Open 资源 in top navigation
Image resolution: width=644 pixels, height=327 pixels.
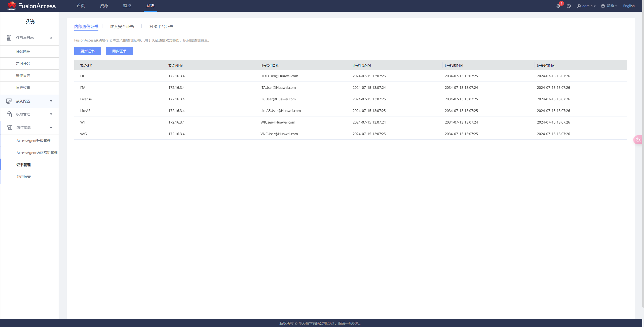tap(104, 6)
